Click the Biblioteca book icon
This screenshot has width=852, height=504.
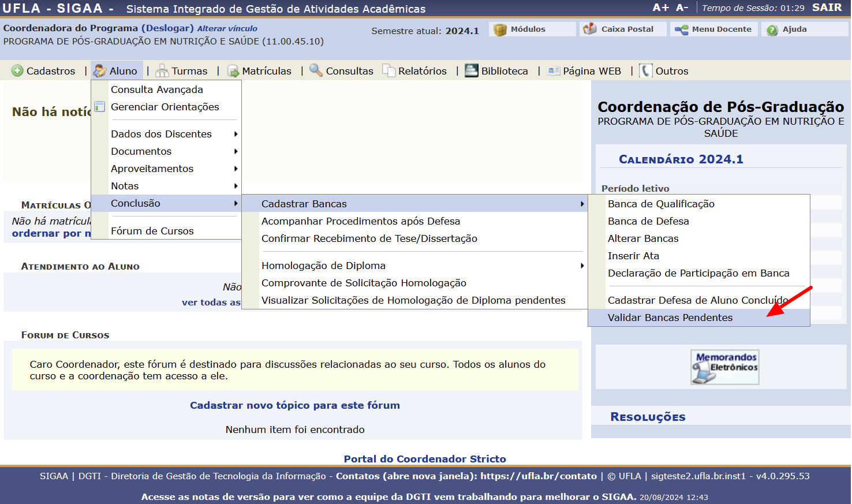(x=472, y=70)
